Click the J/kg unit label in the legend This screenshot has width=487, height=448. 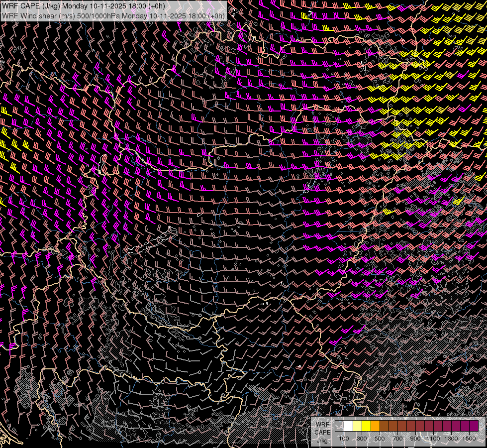coord(322,441)
